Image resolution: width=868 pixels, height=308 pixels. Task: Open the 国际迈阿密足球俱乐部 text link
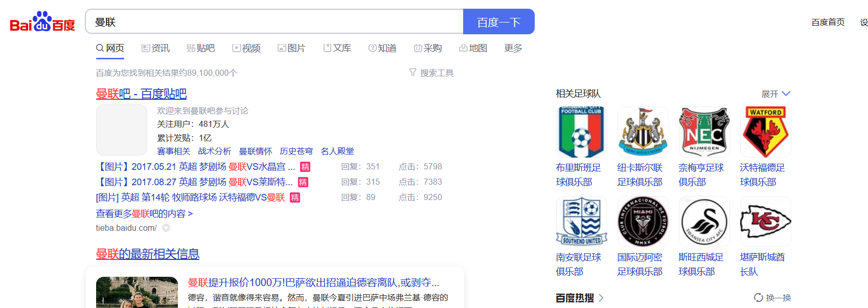(640, 264)
